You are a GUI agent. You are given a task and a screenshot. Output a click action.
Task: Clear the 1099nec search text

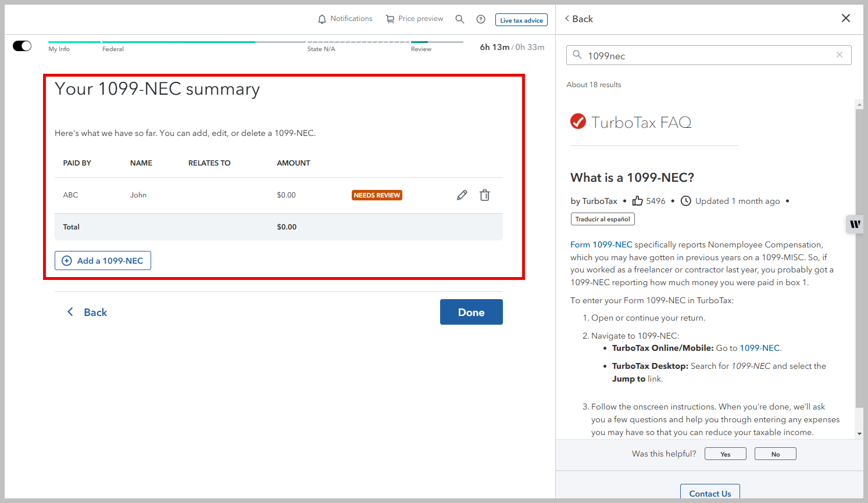point(839,55)
